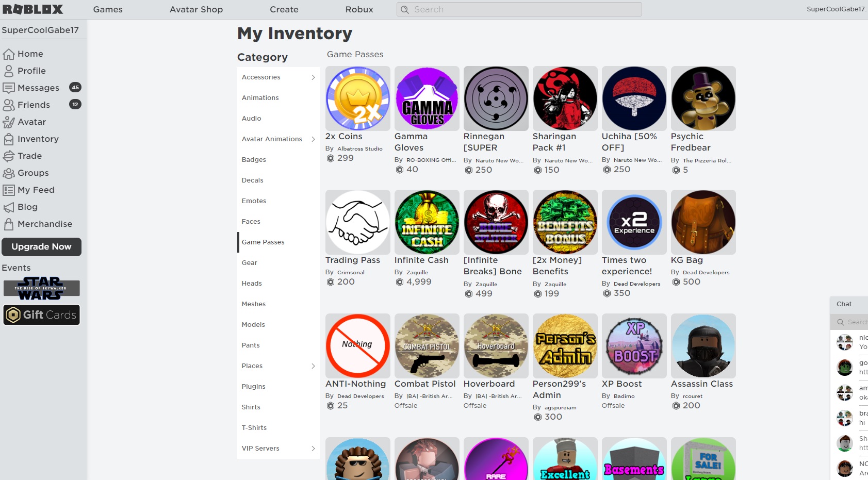Viewport: 868px width, 480px height.
Task: Select the Avatar editor icon
Action: click(x=9, y=122)
